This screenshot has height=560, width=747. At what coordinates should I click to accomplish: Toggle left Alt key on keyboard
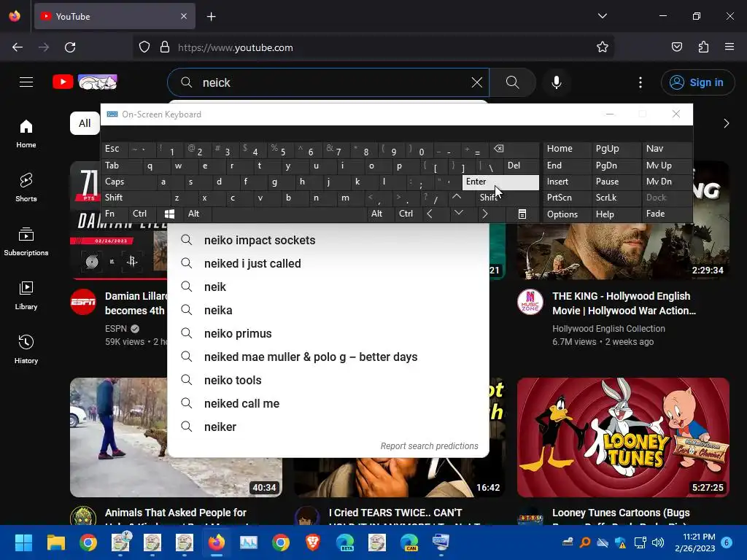coord(197,214)
